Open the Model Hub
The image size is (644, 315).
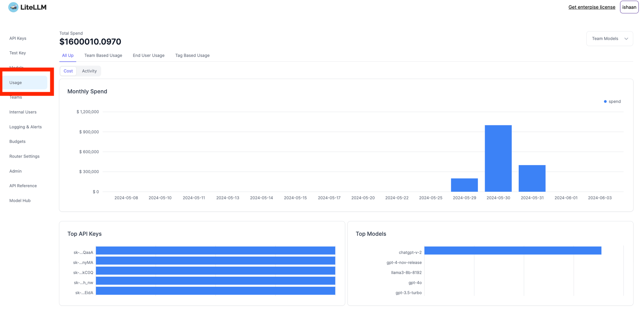20,200
